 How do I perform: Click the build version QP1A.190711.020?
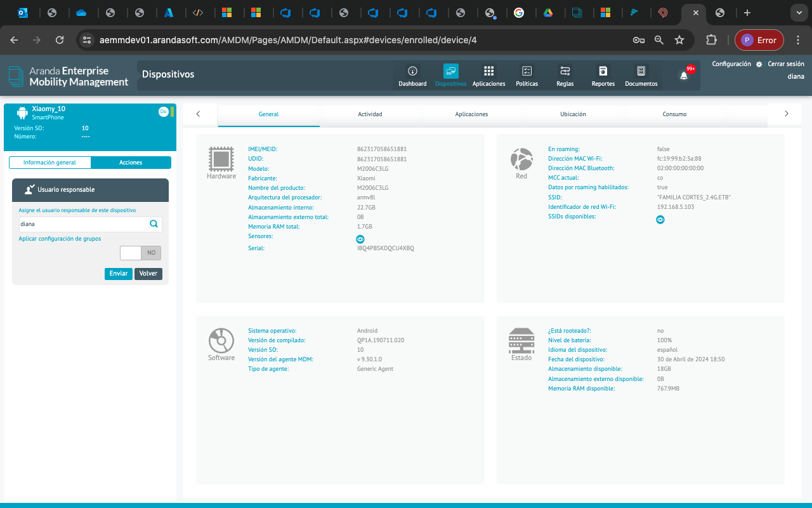[381, 340]
